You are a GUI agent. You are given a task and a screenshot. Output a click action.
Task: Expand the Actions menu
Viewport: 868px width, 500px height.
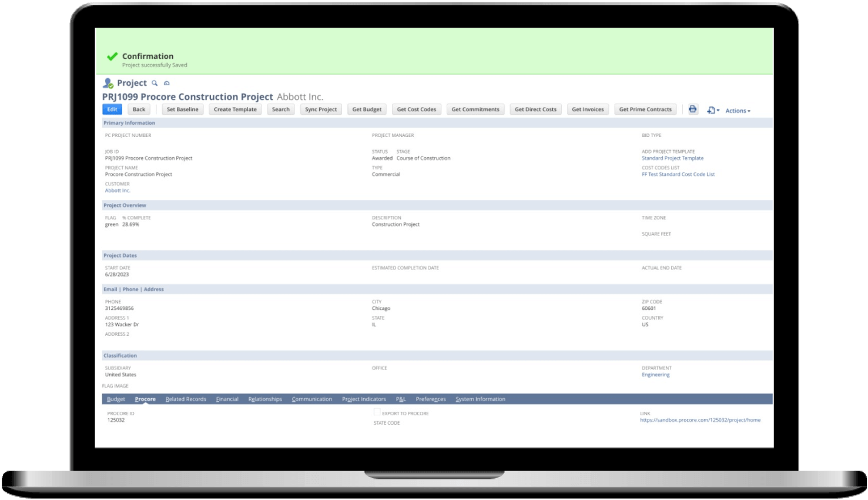[x=738, y=111]
